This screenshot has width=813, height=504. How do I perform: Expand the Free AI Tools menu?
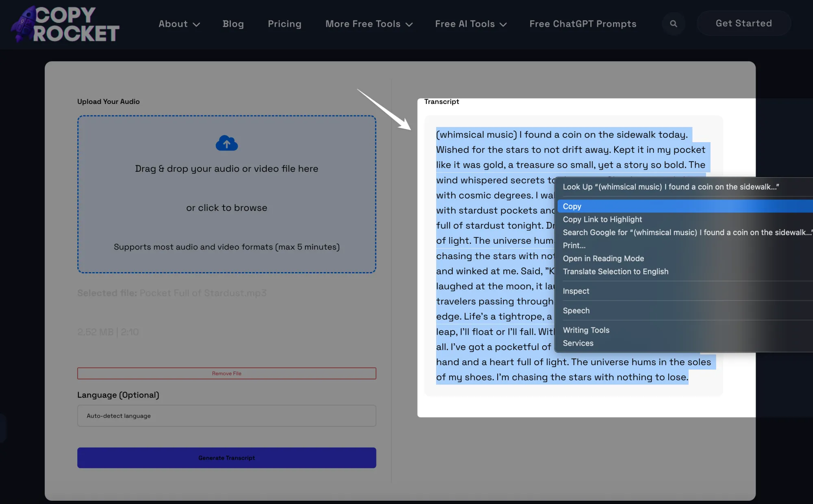[470, 24]
